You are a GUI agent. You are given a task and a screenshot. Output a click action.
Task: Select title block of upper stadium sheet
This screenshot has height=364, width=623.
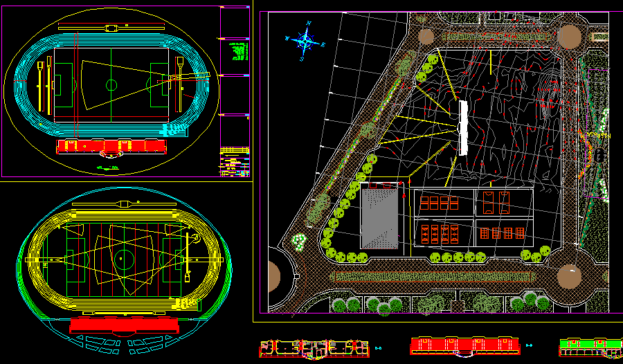(x=235, y=162)
